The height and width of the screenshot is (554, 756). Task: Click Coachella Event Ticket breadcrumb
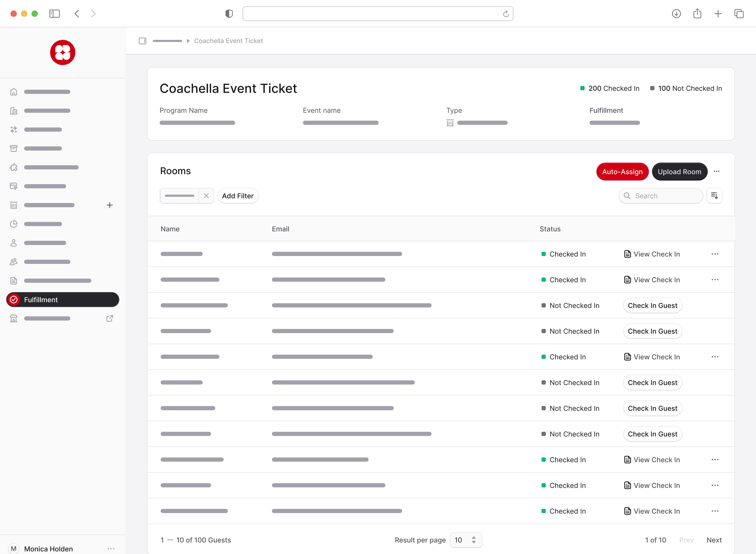[x=229, y=41]
